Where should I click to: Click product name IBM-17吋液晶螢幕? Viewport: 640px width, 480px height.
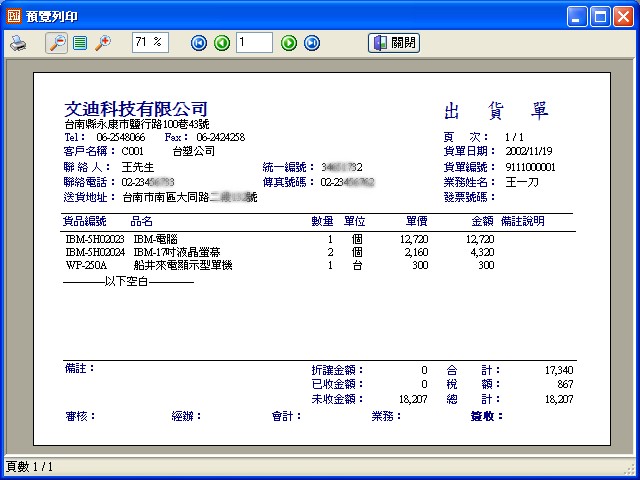pos(177,252)
